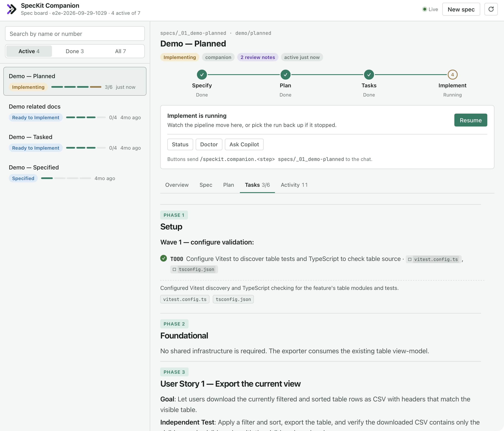Click the Specify step checkmark circle
504x431 pixels.
tap(202, 75)
